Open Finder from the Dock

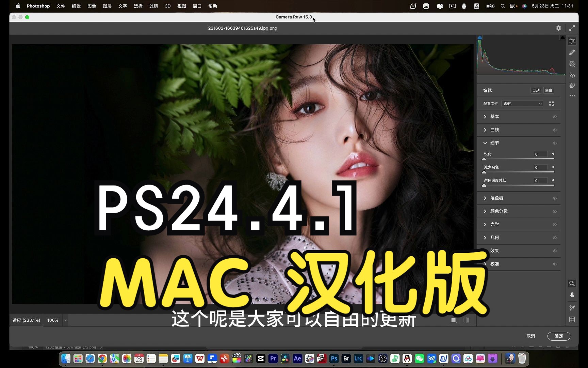click(66, 358)
